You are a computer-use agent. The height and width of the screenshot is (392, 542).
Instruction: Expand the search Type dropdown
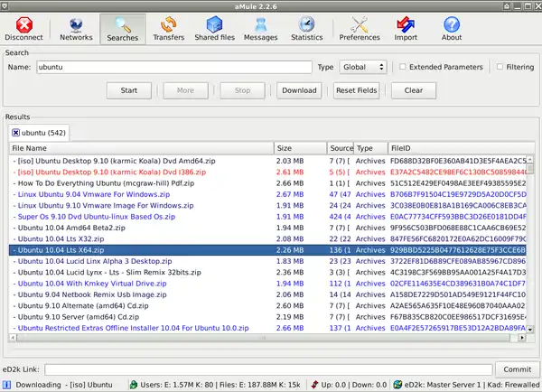coord(364,67)
